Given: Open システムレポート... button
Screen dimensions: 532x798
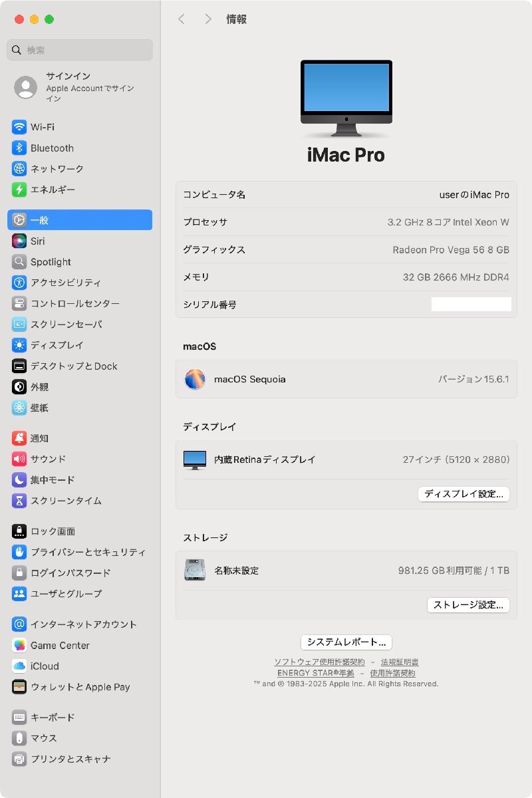Looking at the screenshot, I should pos(346,642).
